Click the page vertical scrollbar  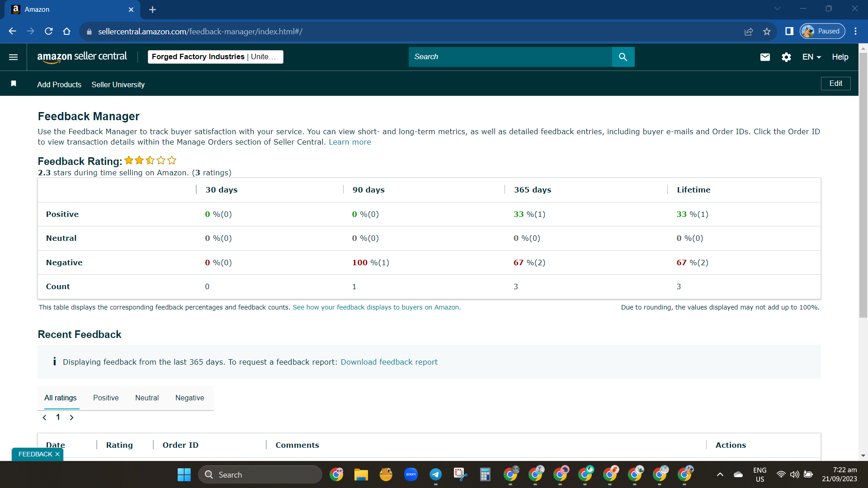click(863, 185)
